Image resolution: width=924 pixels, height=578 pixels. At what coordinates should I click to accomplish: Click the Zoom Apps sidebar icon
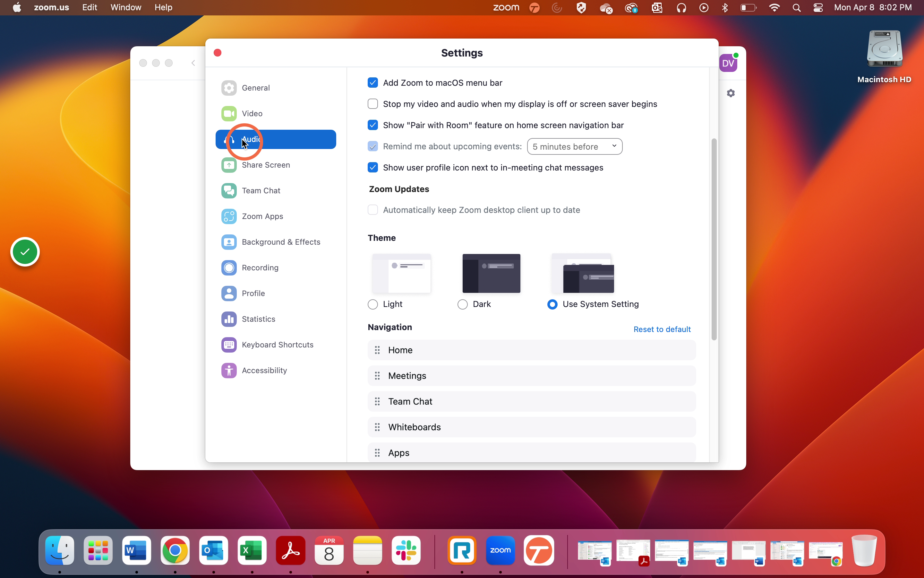pos(229,216)
